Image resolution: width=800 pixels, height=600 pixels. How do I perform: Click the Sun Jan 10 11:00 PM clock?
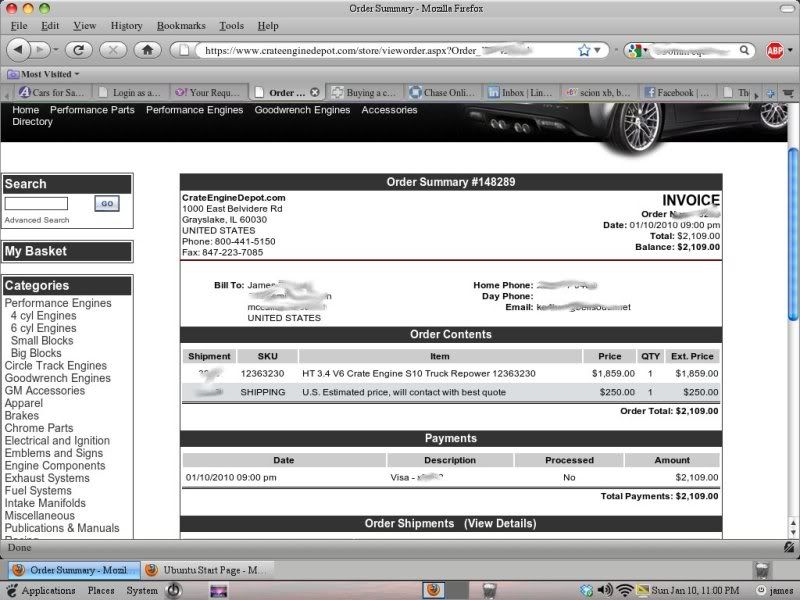point(695,590)
